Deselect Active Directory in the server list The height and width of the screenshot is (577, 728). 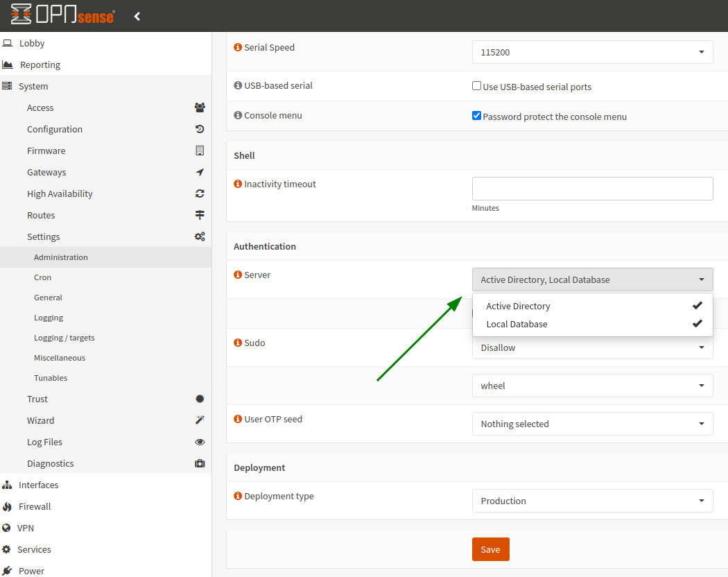click(x=592, y=306)
